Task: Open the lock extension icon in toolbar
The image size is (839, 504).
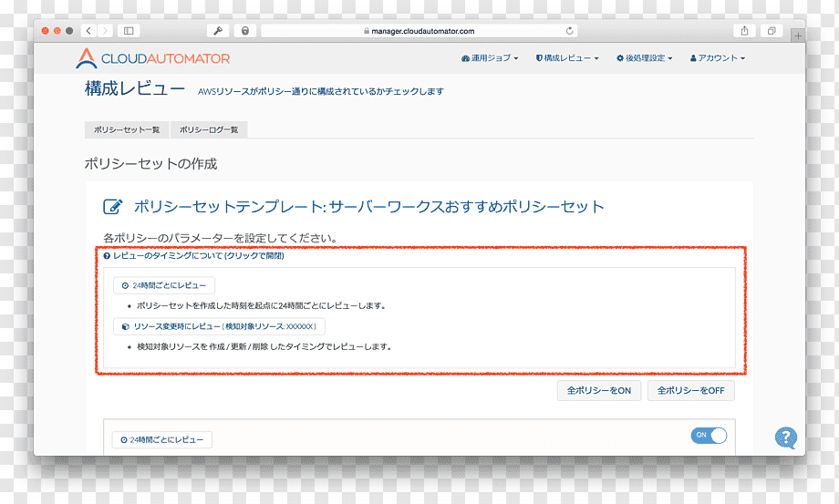Action: point(245,31)
